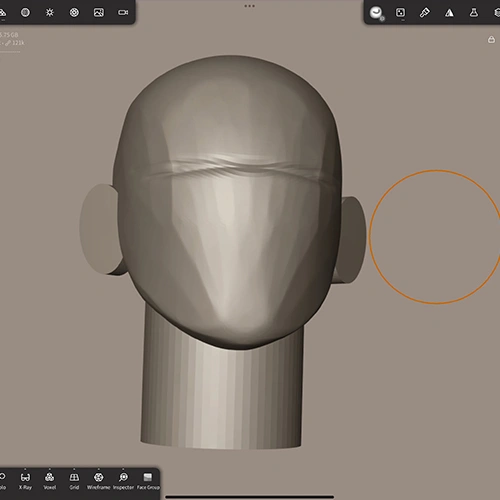Open the flask-shaped settings menu
The width and height of the screenshot is (500, 500).
pos(474,13)
